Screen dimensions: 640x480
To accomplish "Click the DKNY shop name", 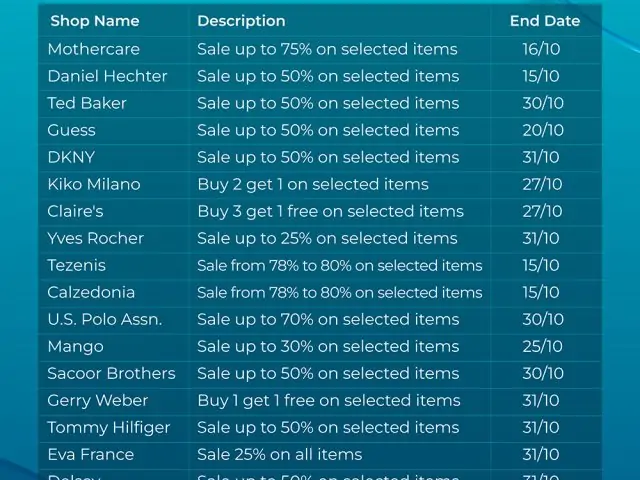I will coord(71,158).
